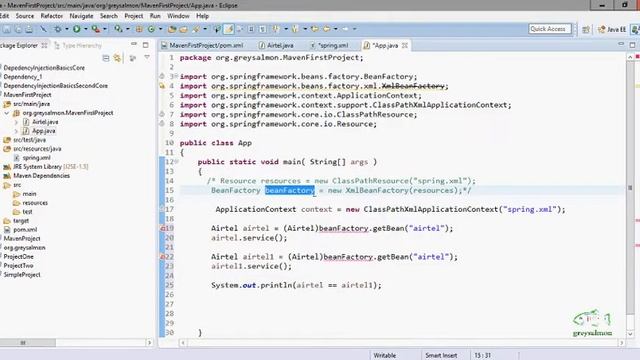Click the green New Java Class icon
Viewport: 640px width, 360px height.
pyautogui.click(x=151, y=29)
